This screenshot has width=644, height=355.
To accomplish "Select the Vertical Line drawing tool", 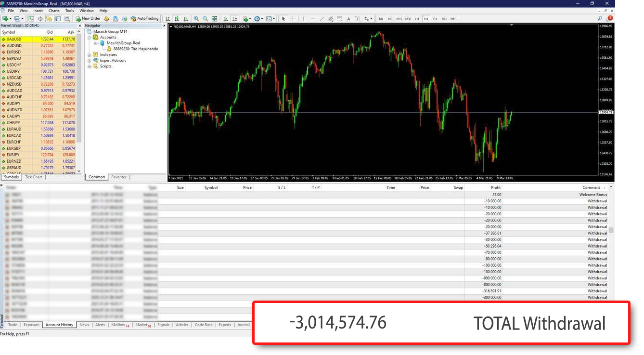I will point(304,19).
